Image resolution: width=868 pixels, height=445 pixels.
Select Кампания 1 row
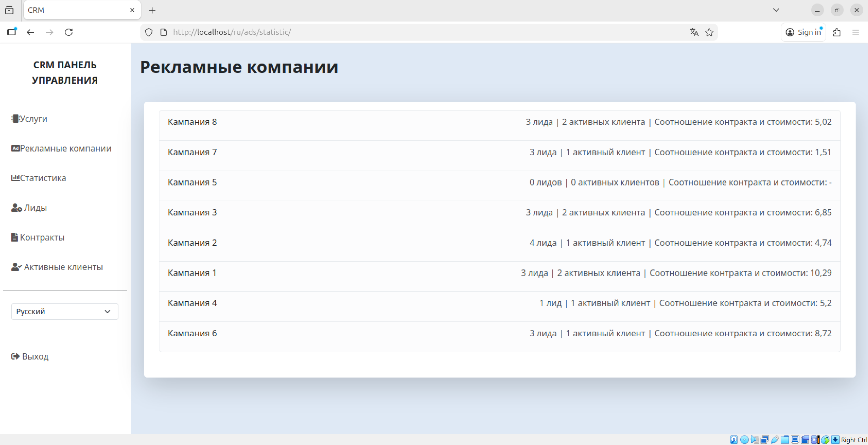500,277
